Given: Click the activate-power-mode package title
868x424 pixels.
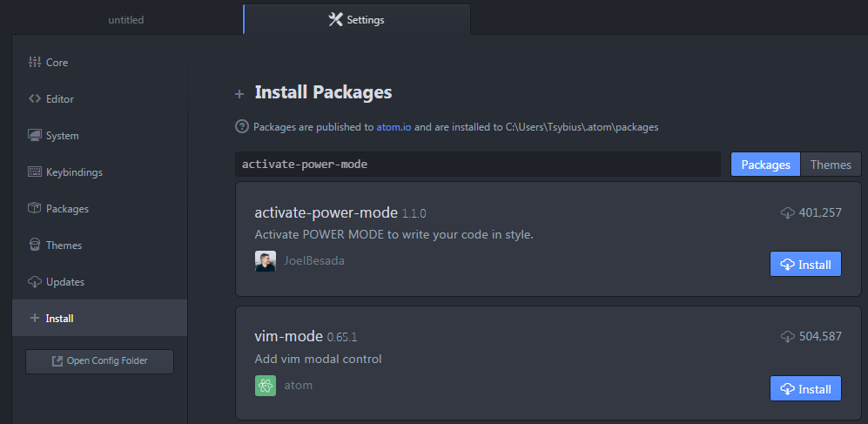Looking at the screenshot, I should pos(326,212).
